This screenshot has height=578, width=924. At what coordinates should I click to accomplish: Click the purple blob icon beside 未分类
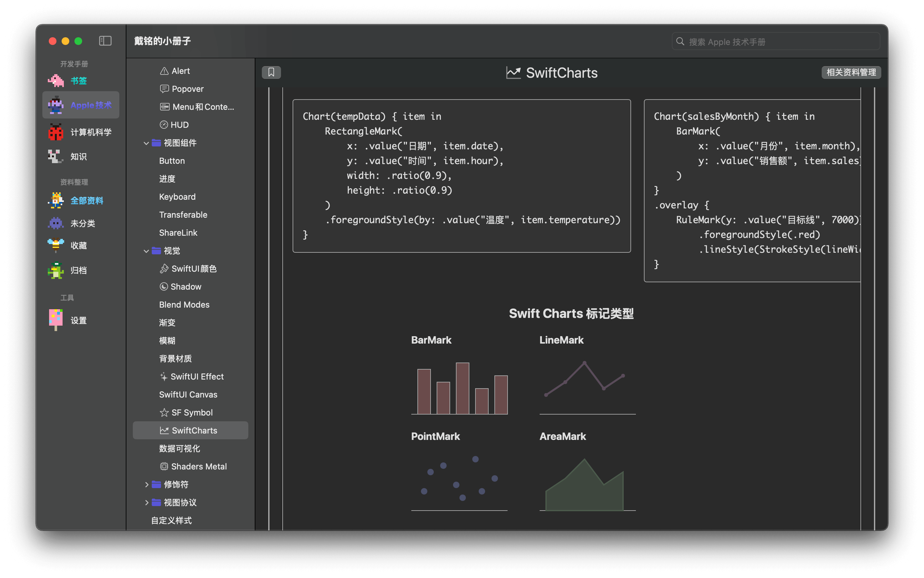pyautogui.click(x=56, y=223)
